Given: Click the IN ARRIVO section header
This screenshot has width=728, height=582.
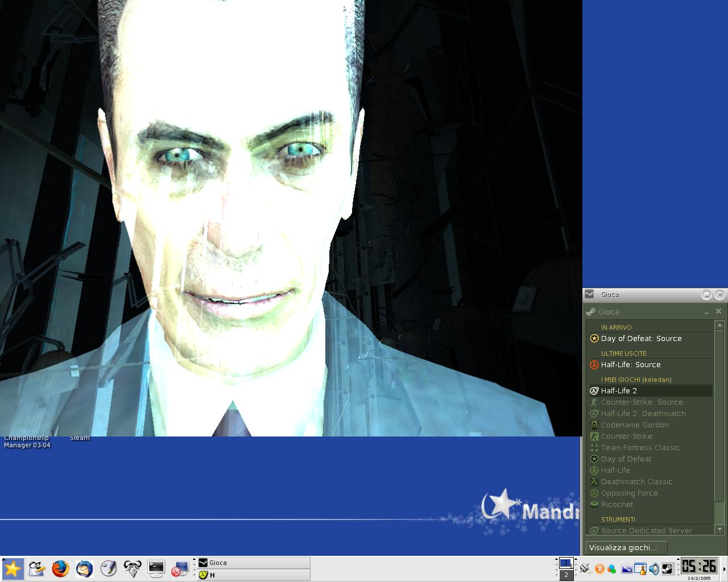Looking at the screenshot, I should click(x=616, y=327).
